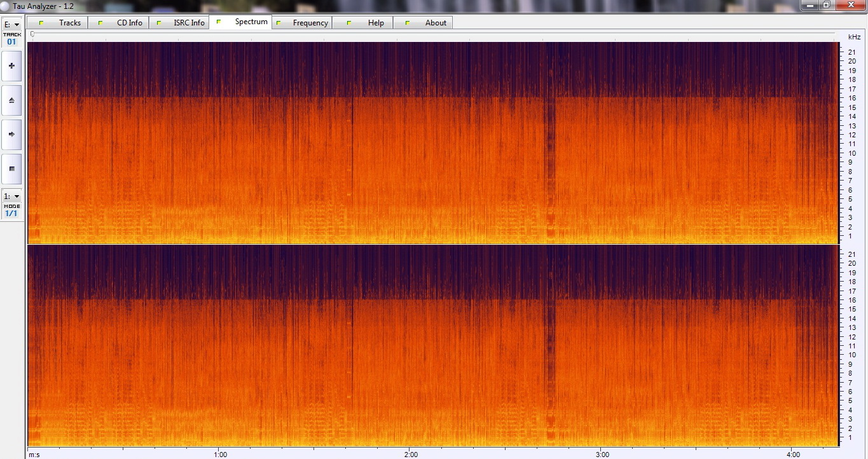Minimize the Tau Analyzer window
Screen dimensions: 868x459
coord(809,4)
